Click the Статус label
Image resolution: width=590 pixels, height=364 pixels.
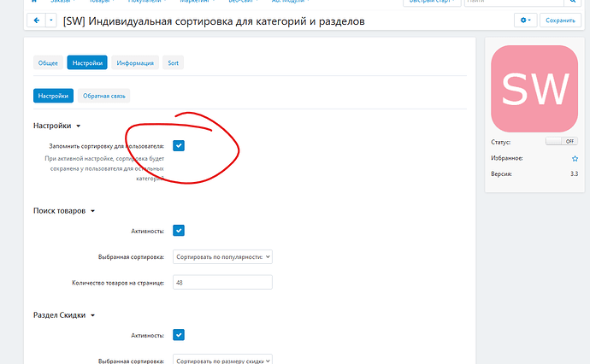pyautogui.click(x=500, y=142)
